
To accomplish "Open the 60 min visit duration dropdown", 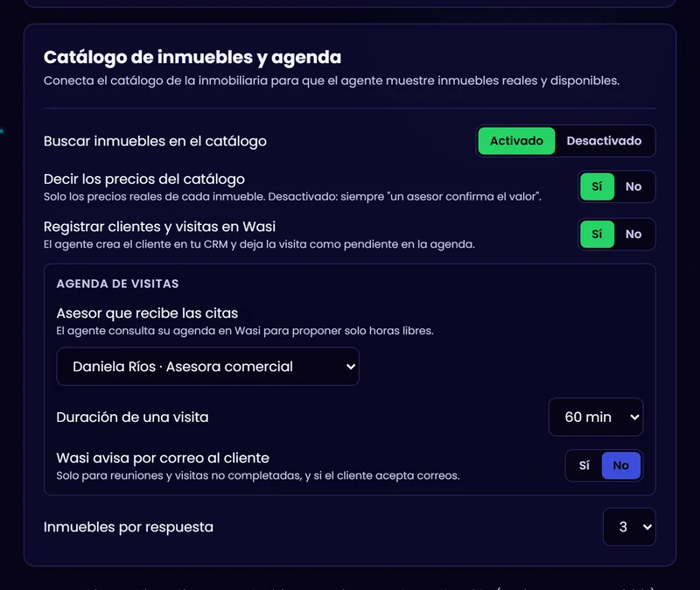I will [x=596, y=418].
